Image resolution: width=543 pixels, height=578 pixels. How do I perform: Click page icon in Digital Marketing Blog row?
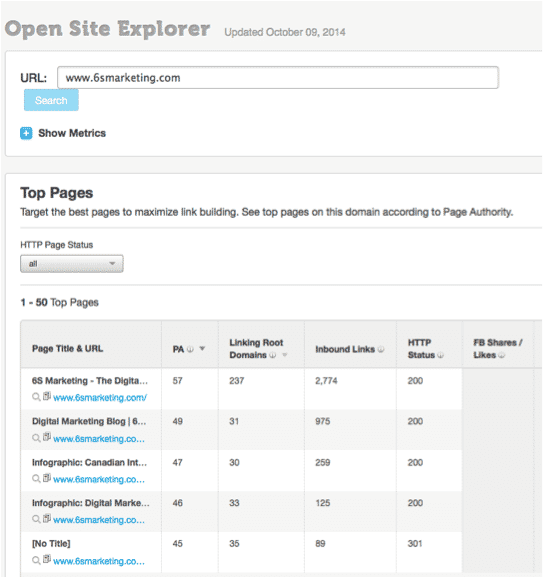point(47,437)
